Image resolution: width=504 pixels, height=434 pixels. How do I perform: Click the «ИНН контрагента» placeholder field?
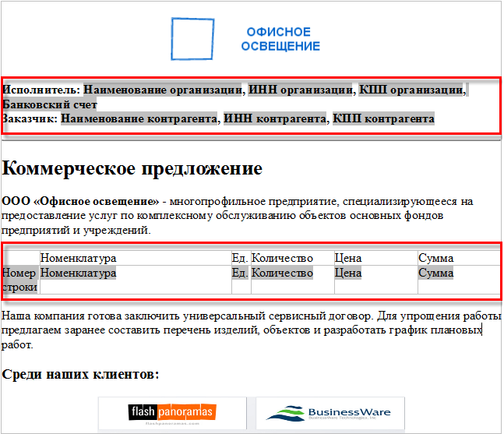[274, 119]
